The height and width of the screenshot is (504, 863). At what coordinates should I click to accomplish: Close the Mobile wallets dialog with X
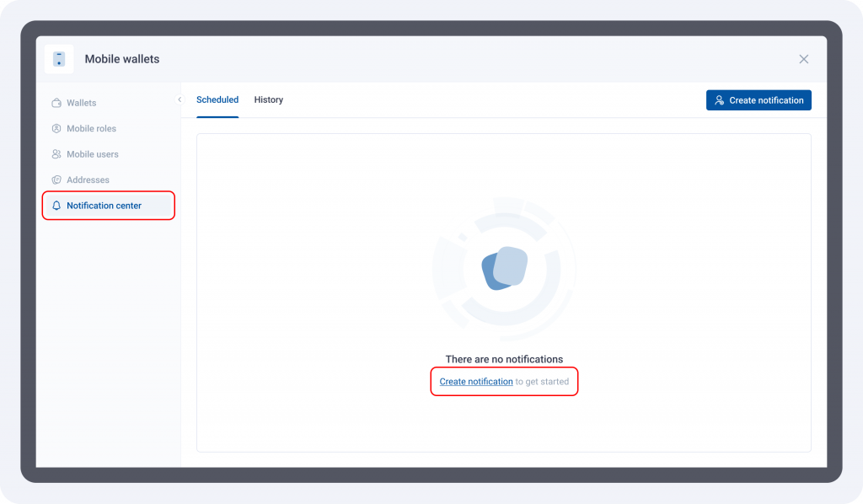tap(803, 59)
